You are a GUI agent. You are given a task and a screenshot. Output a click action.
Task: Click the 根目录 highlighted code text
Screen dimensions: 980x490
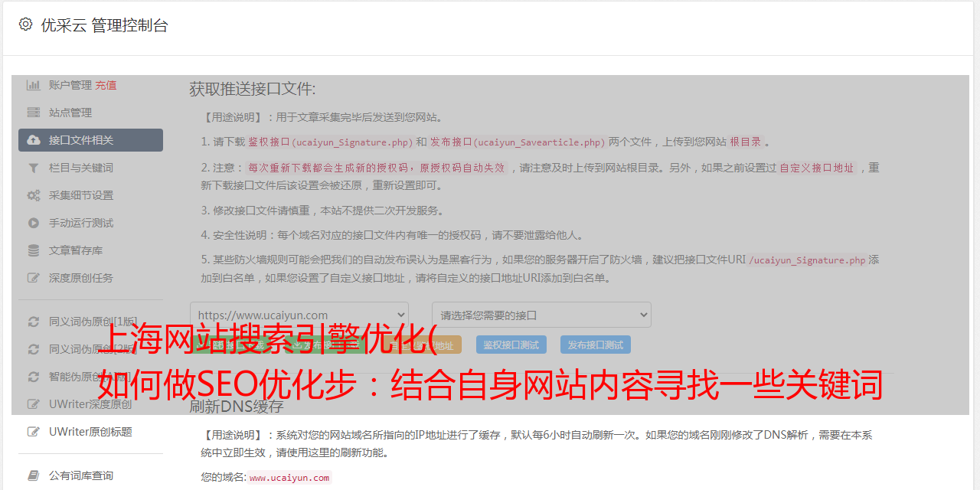(x=745, y=142)
